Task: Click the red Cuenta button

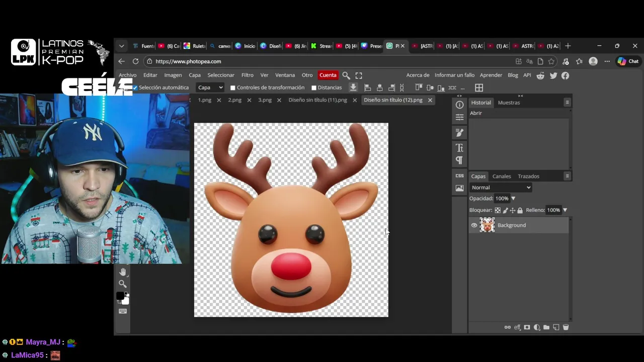Action: [x=328, y=75]
